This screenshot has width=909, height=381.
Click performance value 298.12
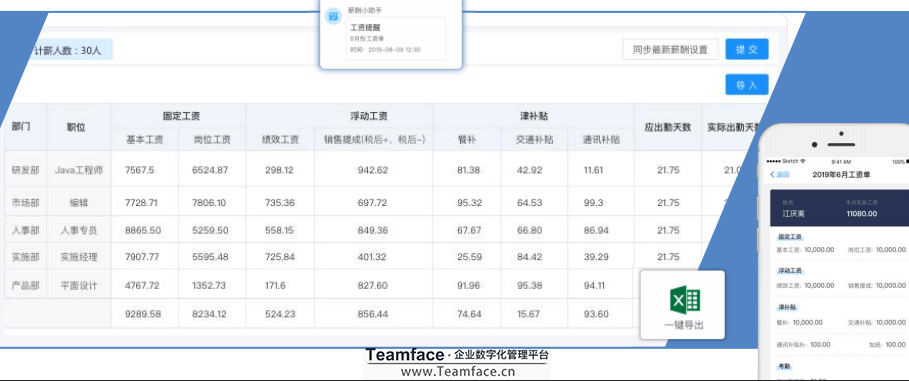pyautogui.click(x=278, y=170)
